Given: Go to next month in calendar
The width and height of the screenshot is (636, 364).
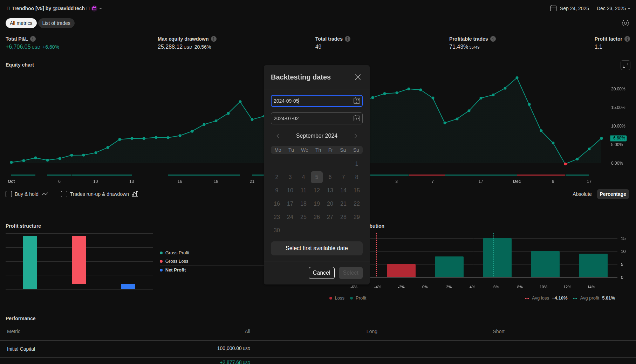Looking at the screenshot, I should click(x=355, y=136).
